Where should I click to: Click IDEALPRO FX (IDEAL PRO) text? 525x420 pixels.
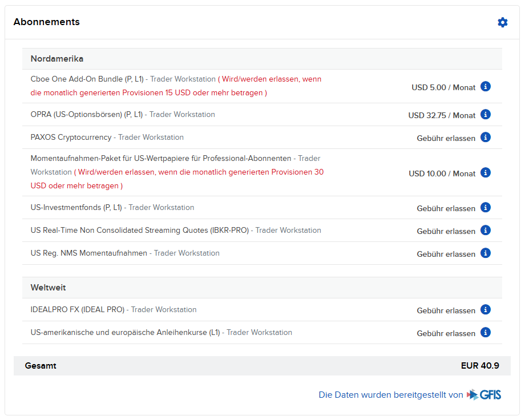[x=78, y=309]
